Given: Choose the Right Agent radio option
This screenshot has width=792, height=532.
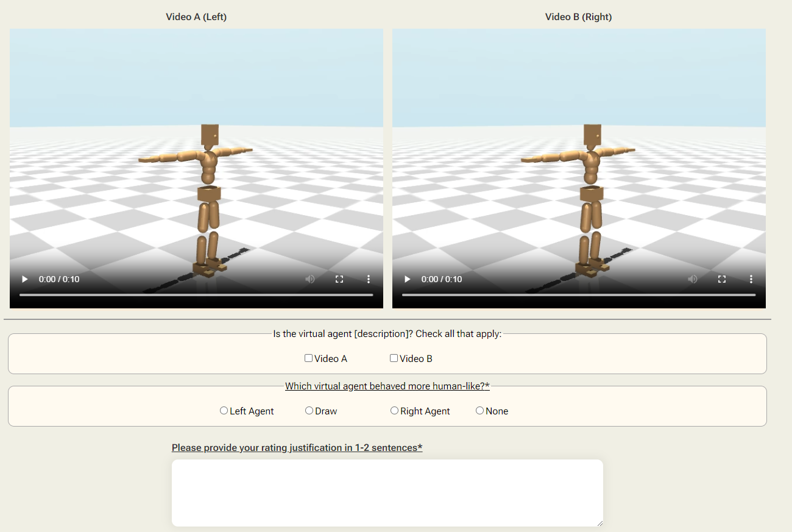Looking at the screenshot, I should pos(395,411).
